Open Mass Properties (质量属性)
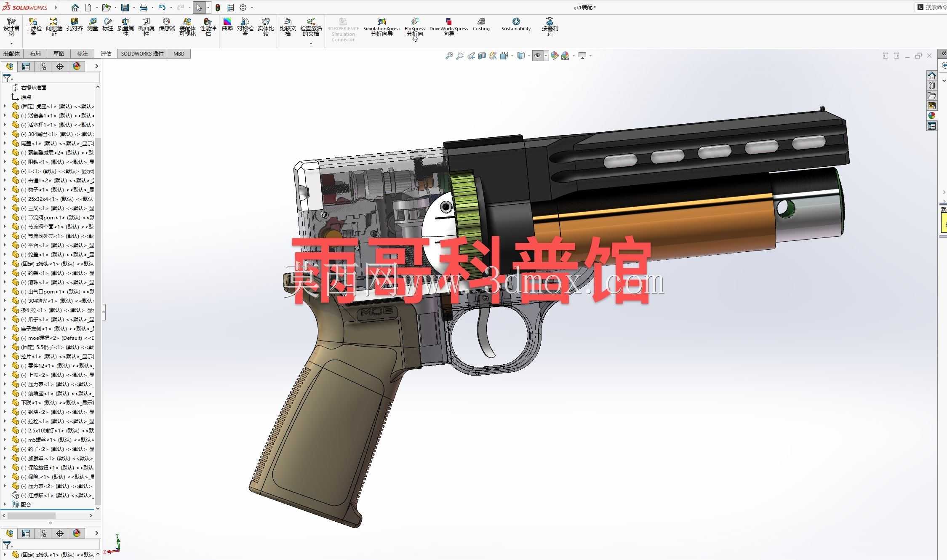The height and width of the screenshot is (560, 947). pos(125,27)
